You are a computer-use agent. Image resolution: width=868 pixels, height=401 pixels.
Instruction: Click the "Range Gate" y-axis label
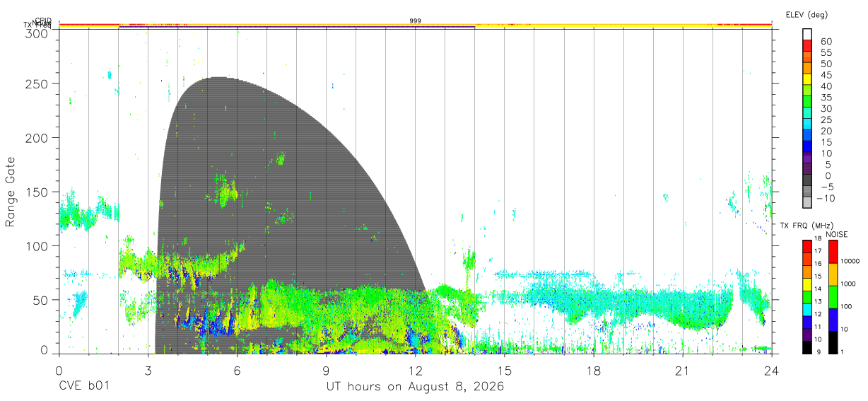point(11,191)
